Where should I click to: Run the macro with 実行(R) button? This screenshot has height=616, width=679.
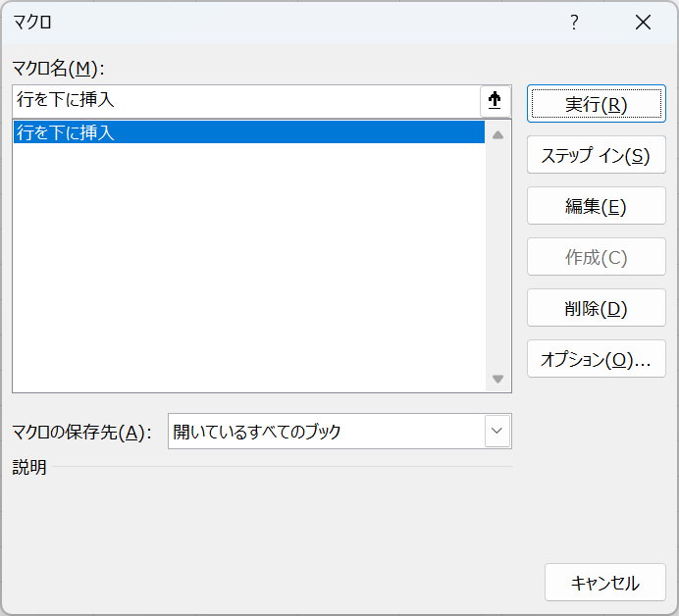point(596,105)
